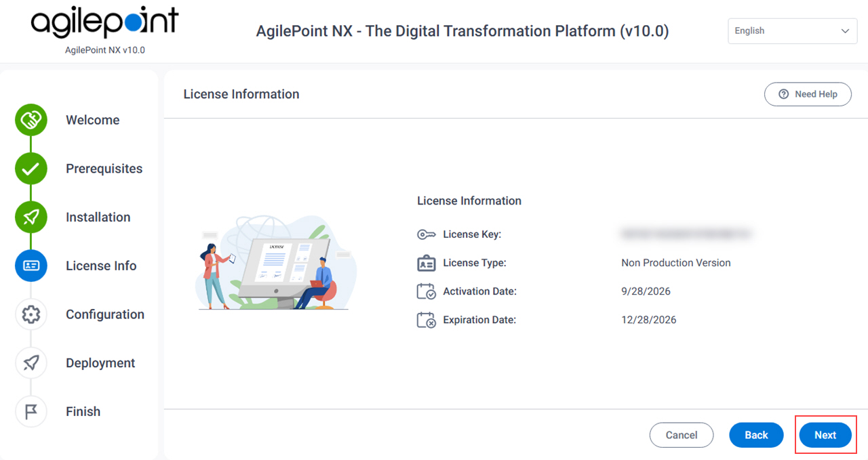Screen dimensions: 868x460
Task: Select the Deployment rocket step icon
Action: 31,363
